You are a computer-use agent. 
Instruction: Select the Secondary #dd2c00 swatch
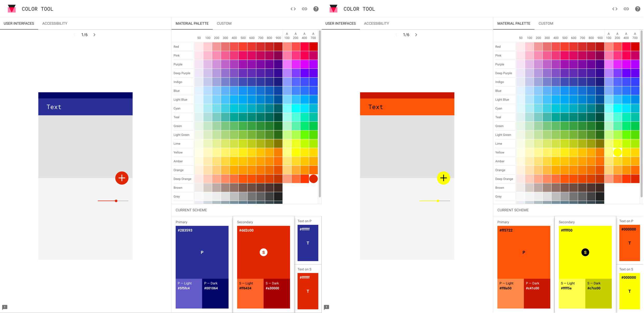264,252
